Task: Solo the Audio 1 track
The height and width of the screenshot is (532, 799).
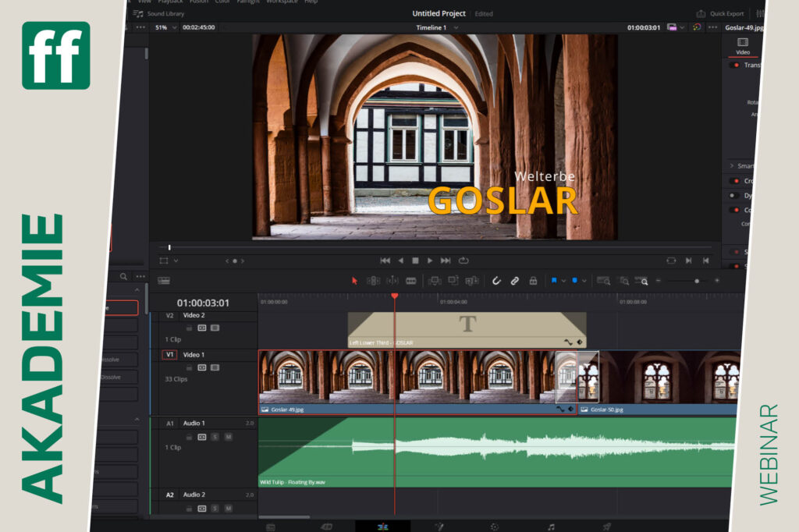Action: click(215, 437)
